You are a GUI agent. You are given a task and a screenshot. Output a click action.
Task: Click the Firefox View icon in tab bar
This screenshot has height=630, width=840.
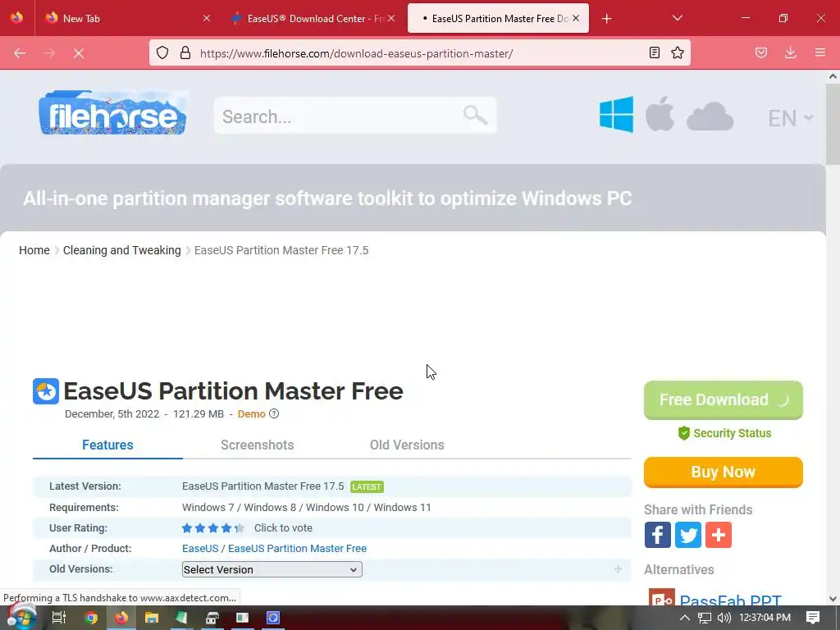[16, 18]
